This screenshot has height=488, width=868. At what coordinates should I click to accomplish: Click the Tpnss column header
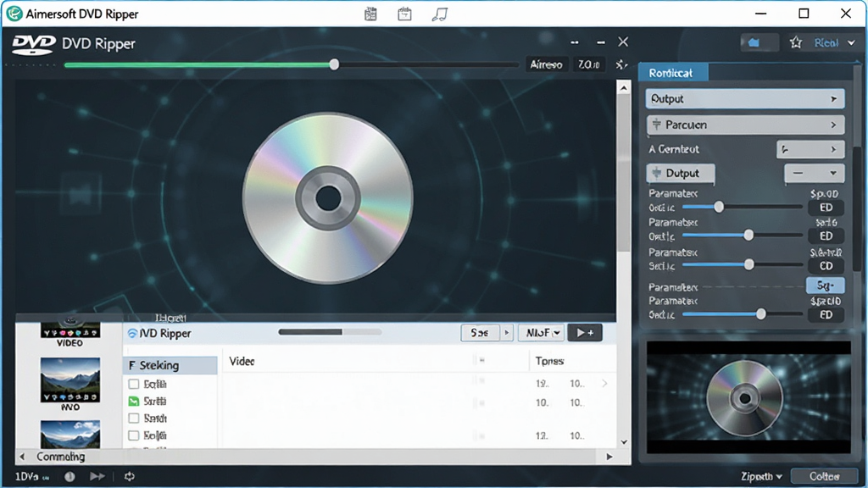[549, 361]
